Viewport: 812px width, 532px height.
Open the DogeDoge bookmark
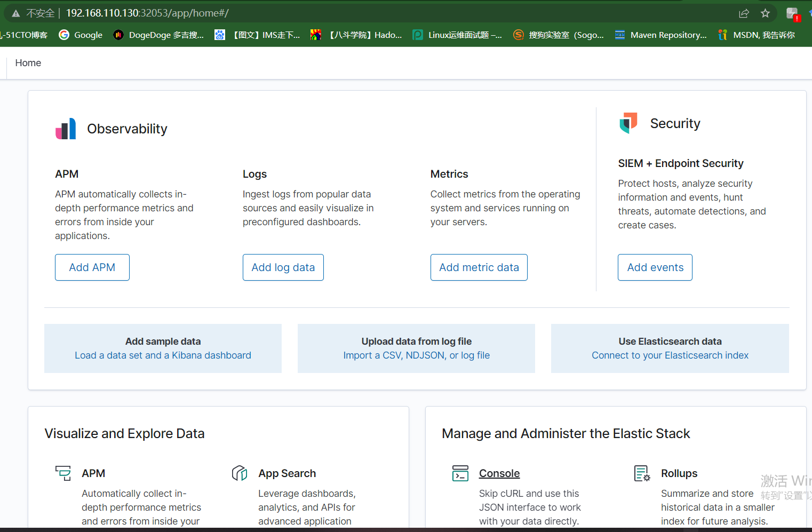pyautogui.click(x=158, y=35)
